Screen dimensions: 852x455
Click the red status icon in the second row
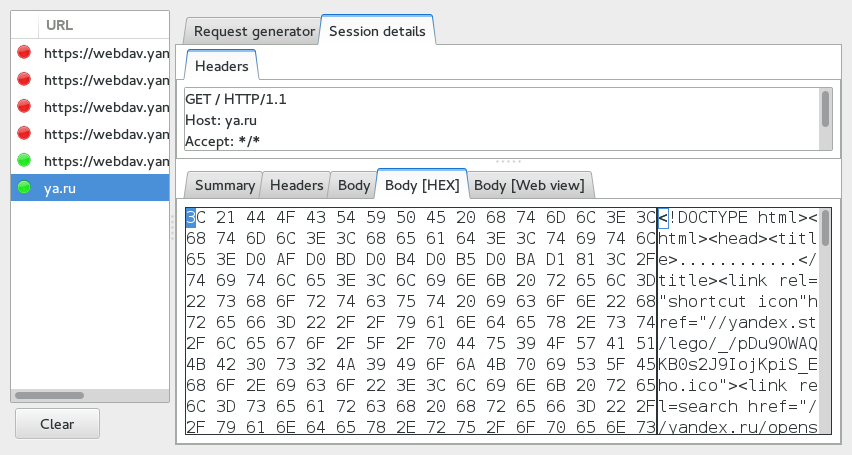click(x=25, y=79)
